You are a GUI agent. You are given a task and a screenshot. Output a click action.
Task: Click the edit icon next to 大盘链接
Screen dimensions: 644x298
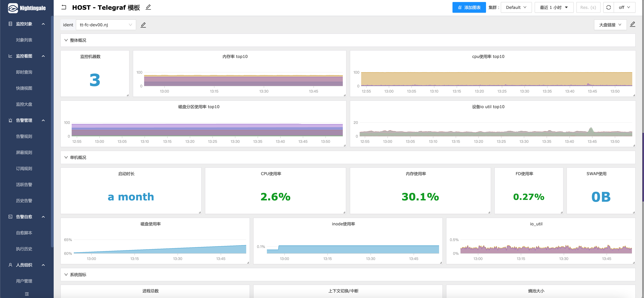pos(632,24)
